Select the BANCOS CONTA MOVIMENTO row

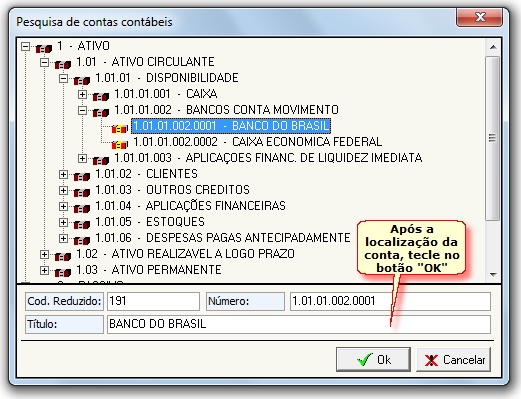point(226,110)
